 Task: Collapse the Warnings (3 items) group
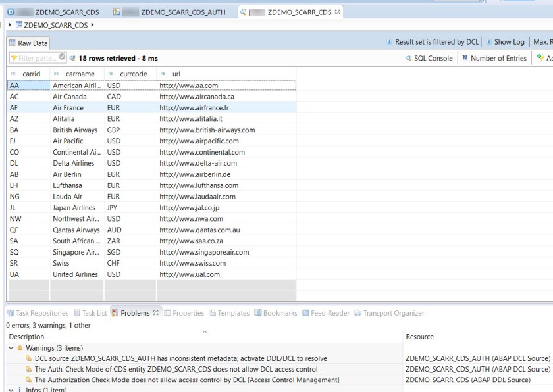(11, 348)
